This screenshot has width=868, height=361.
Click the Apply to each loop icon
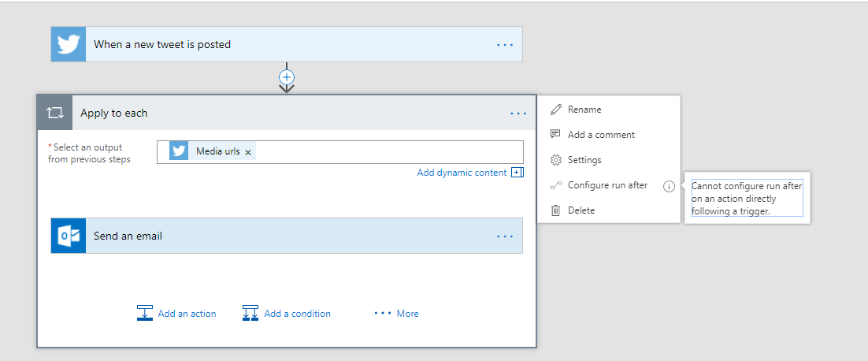[x=55, y=113]
